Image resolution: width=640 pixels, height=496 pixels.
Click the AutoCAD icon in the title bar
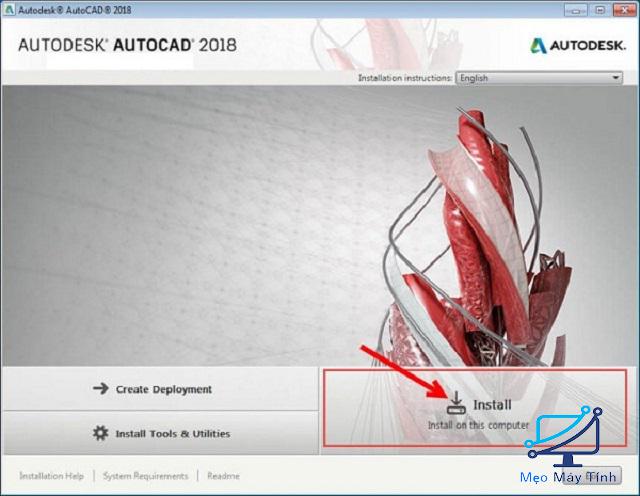coord(9,10)
